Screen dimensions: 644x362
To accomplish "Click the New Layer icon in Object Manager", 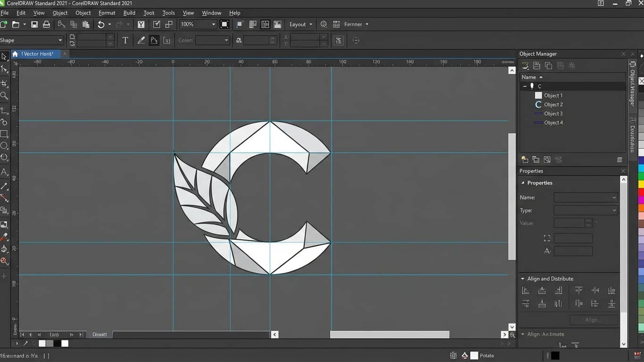I will [524, 159].
